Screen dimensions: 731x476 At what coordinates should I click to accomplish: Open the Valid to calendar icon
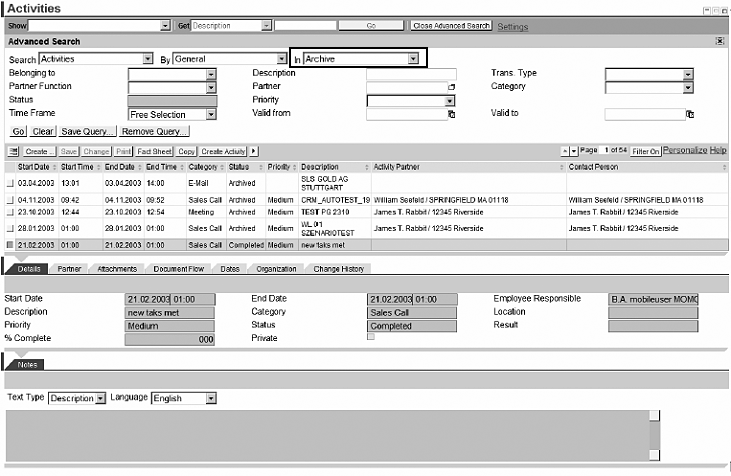(691, 115)
